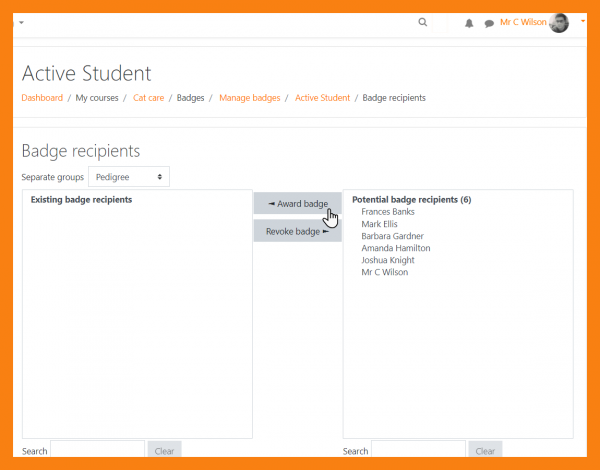Select Mark Ellis in potential recipients list
This screenshot has width=600, height=470.
pos(379,224)
